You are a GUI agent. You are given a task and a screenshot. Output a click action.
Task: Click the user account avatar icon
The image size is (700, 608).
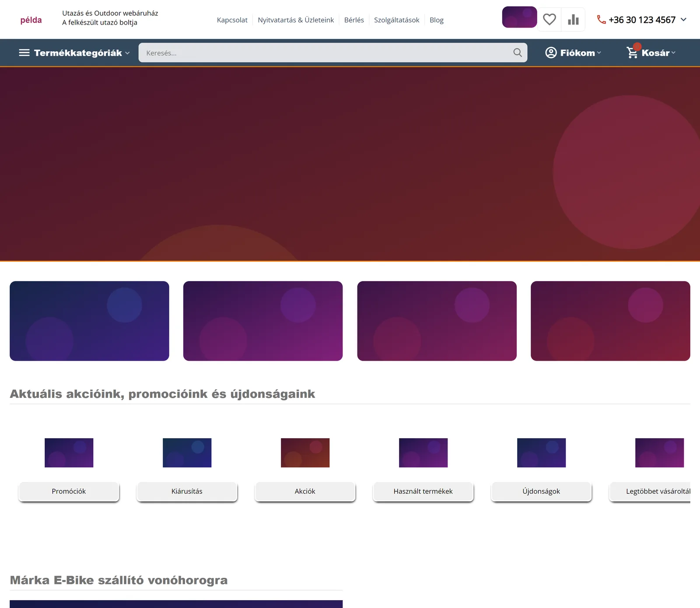coord(551,53)
